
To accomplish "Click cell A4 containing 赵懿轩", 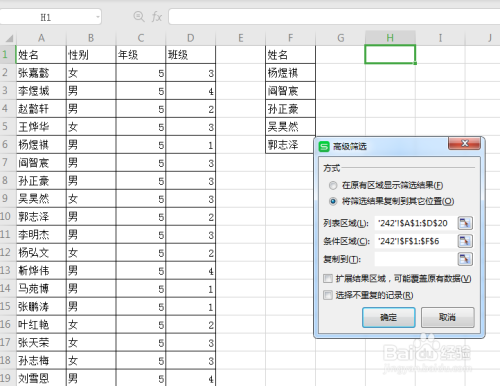I will pyautogui.click(x=41, y=108).
